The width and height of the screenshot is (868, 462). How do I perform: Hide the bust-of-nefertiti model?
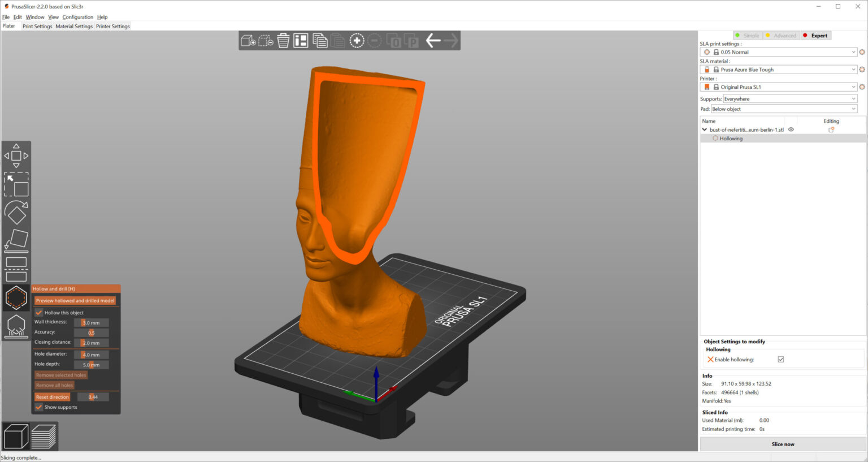point(791,129)
